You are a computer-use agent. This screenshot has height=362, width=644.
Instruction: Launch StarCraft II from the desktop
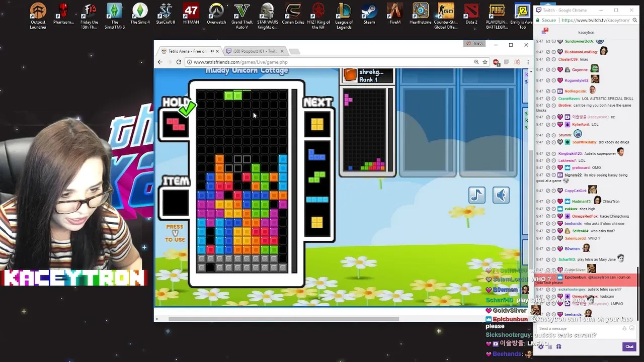[166, 14]
